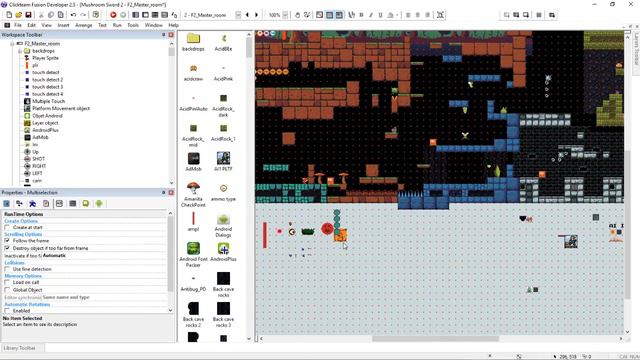Click the Scrolling Options section header

(23, 234)
